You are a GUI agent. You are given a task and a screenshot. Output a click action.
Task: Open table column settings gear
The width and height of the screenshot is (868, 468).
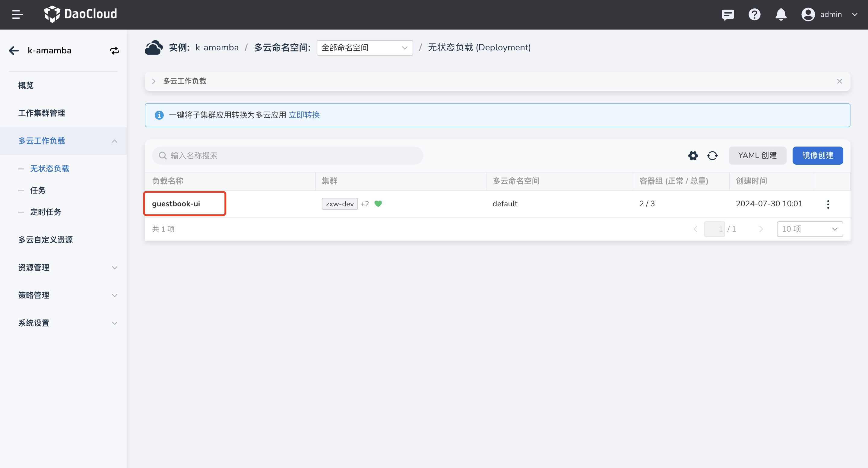coord(693,156)
